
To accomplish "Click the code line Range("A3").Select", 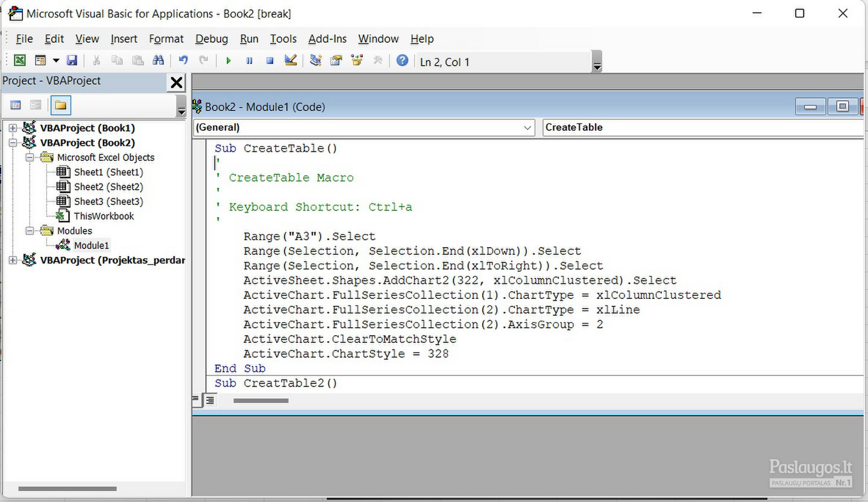I will click(309, 236).
